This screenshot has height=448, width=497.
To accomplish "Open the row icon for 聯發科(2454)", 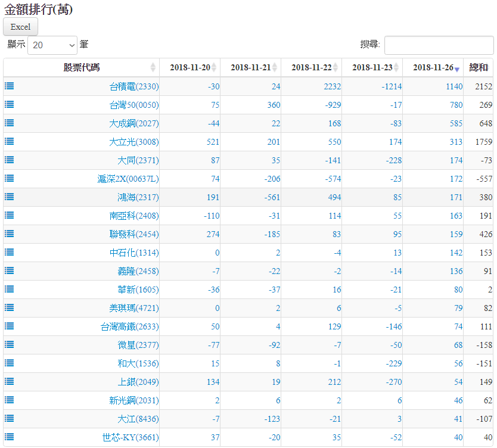I will [x=10, y=234].
